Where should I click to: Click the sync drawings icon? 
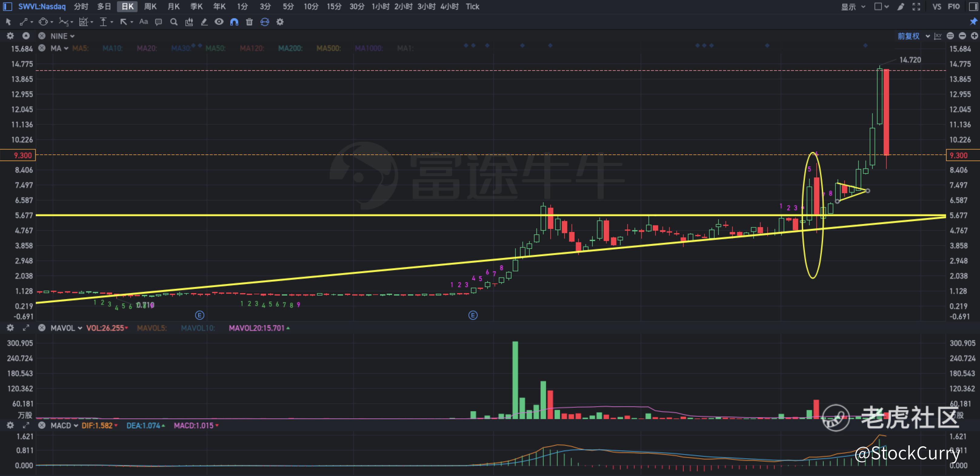265,22
